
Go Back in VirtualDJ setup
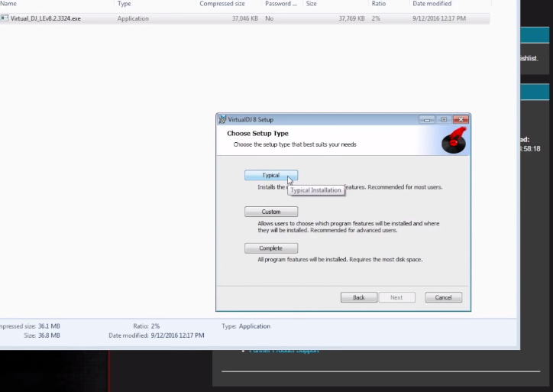359,297
